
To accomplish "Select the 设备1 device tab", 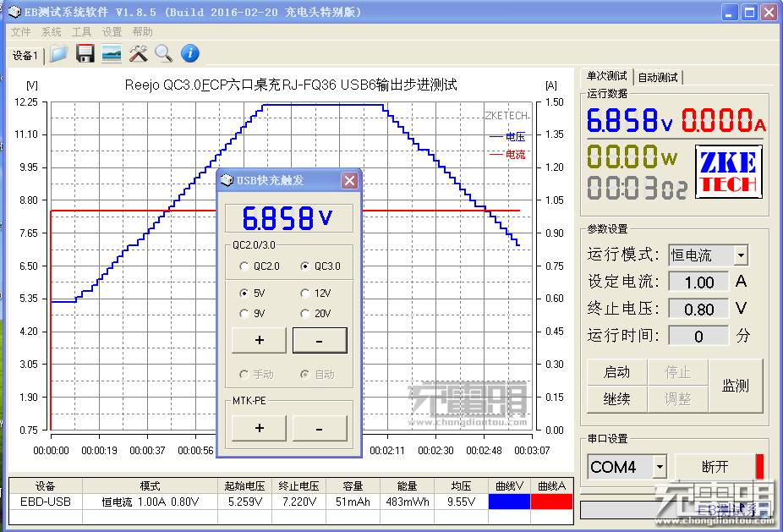I will pyautogui.click(x=25, y=56).
